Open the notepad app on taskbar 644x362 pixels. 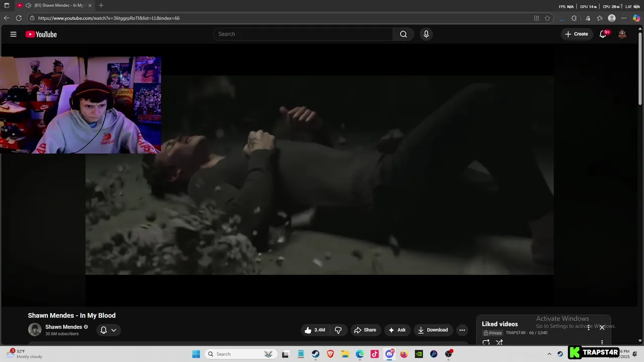(x=300, y=354)
